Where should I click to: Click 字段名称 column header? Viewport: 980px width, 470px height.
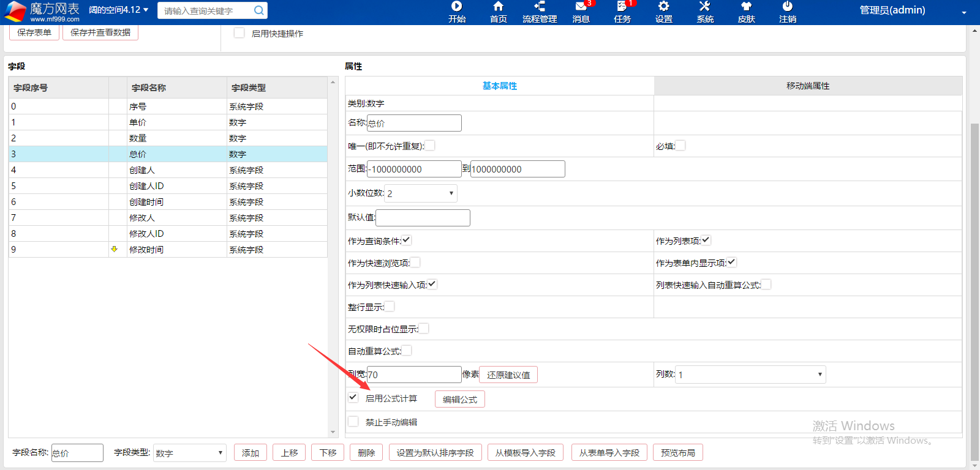point(176,88)
